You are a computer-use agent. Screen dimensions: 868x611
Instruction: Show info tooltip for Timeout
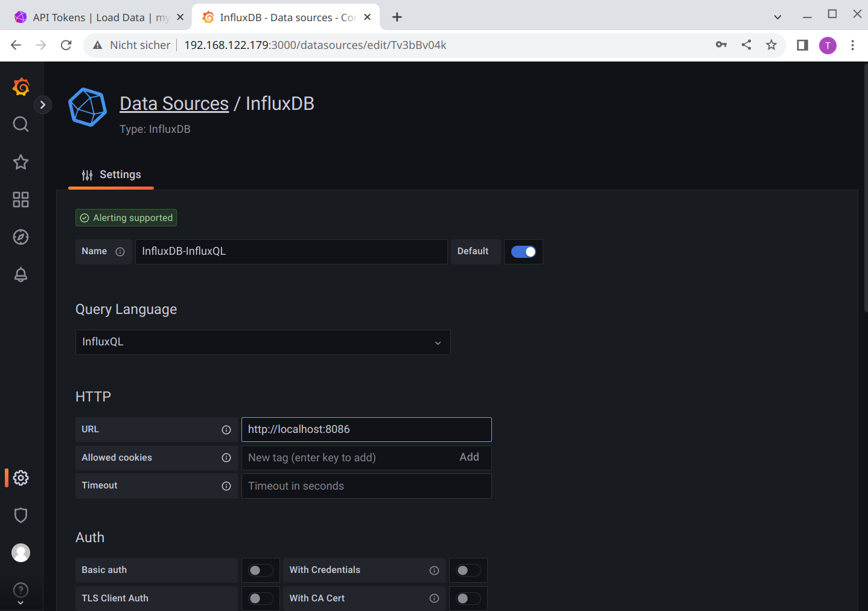click(x=226, y=486)
